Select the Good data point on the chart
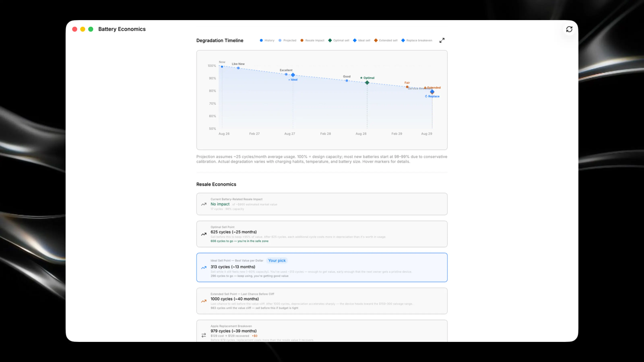 (347, 80)
